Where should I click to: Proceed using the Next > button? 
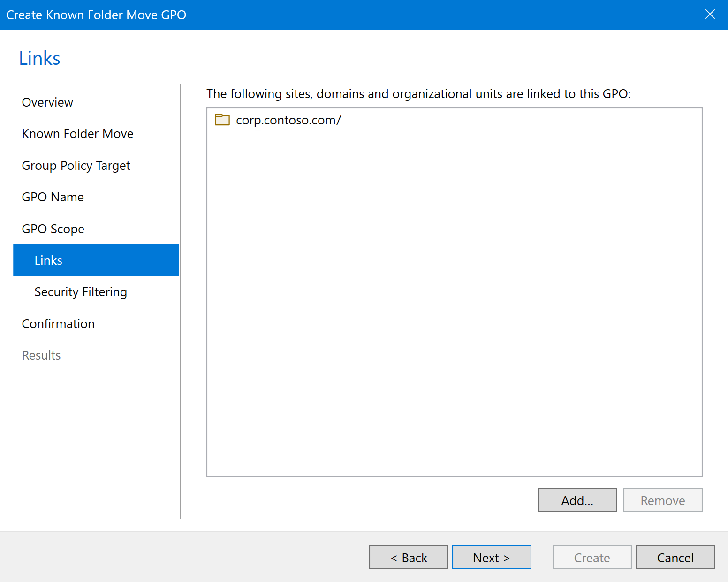click(491, 558)
